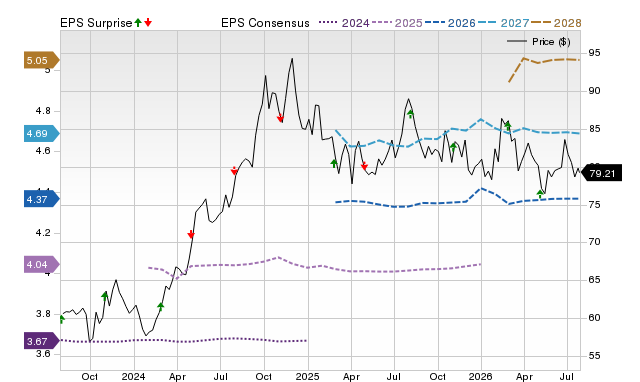Click the 60 label on the price axis
640x382 pixels.
594,318
